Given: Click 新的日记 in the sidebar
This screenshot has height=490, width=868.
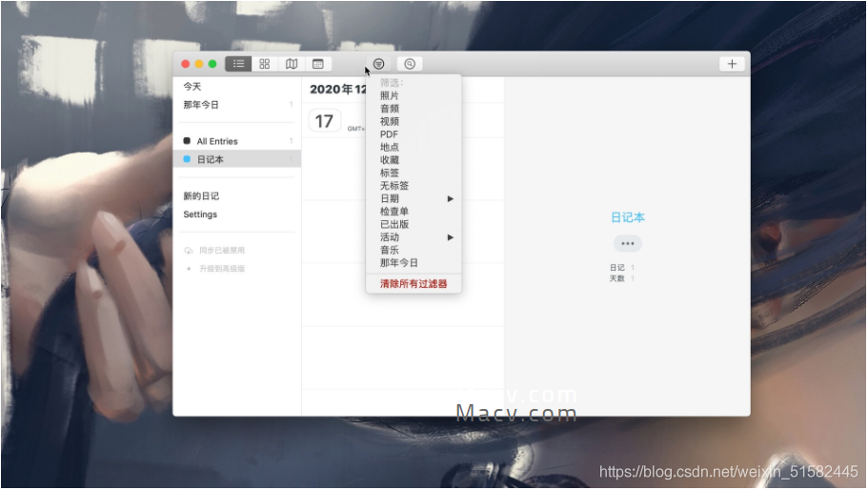Looking at the screenshot, I should (x=201, y=196).
